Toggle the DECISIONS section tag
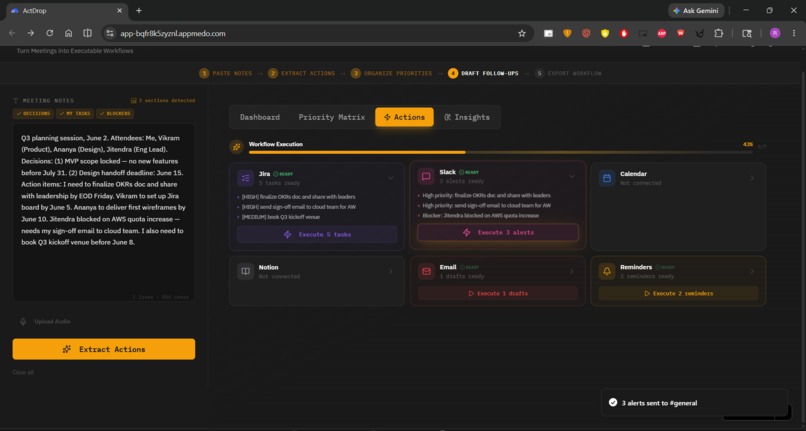 (x=33, y=114)
